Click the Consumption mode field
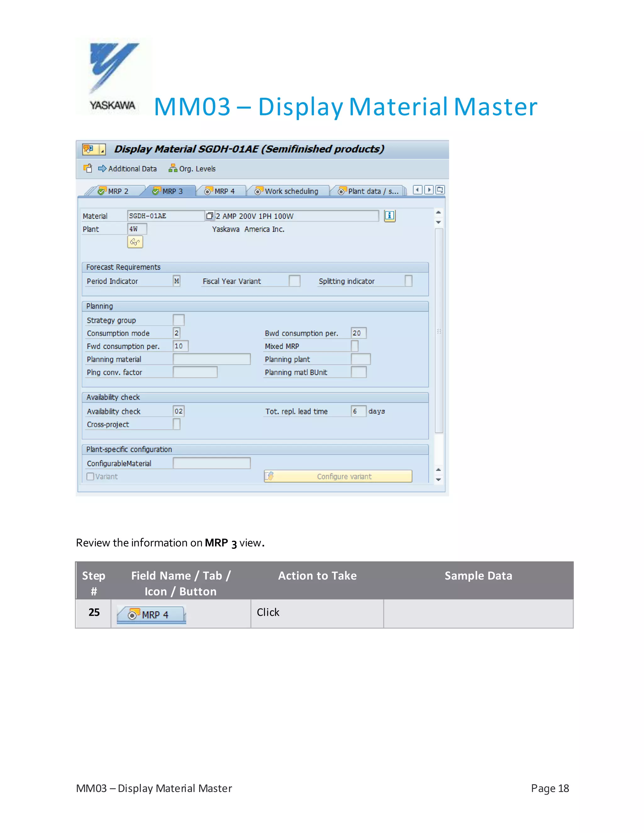 [x=176, y=333]
